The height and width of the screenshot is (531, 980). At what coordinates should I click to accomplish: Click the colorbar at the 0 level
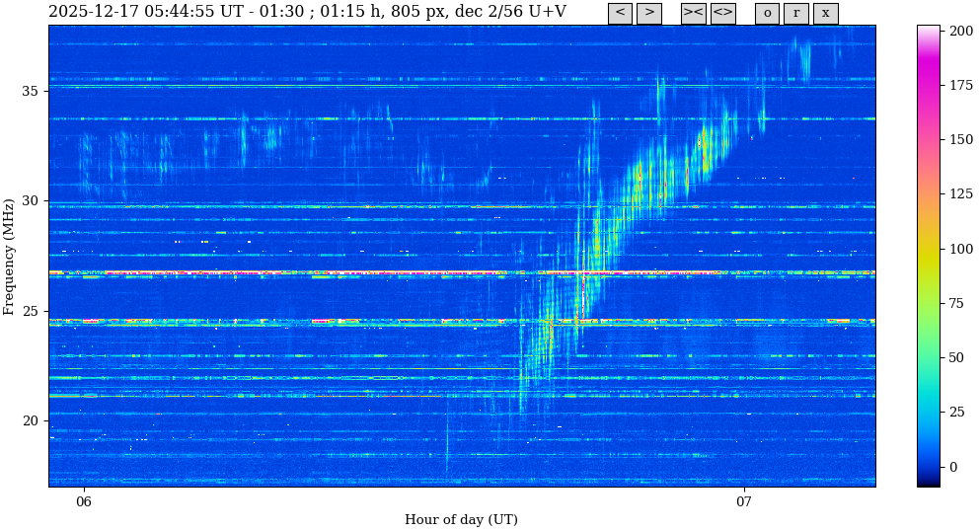click(x=928, y=466)
